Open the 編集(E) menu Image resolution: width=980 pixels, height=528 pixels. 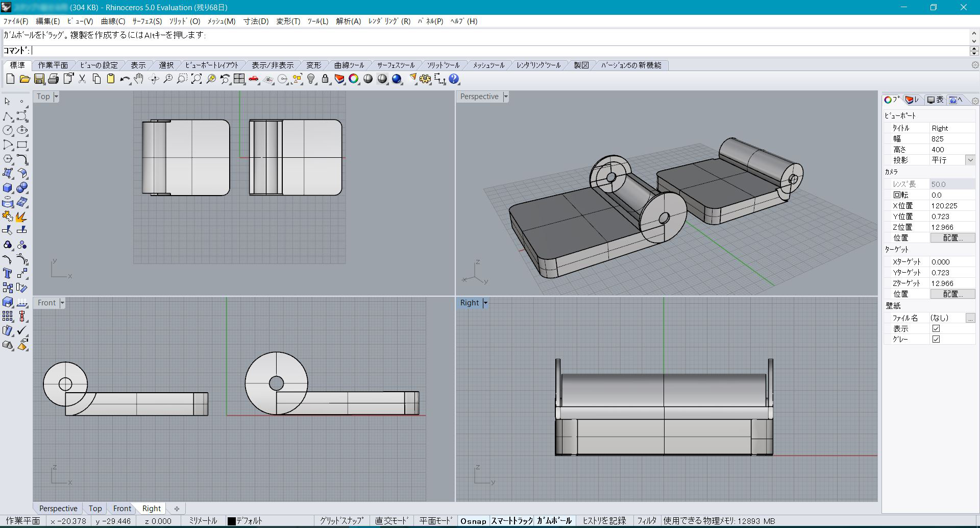[x=47, y=21]
